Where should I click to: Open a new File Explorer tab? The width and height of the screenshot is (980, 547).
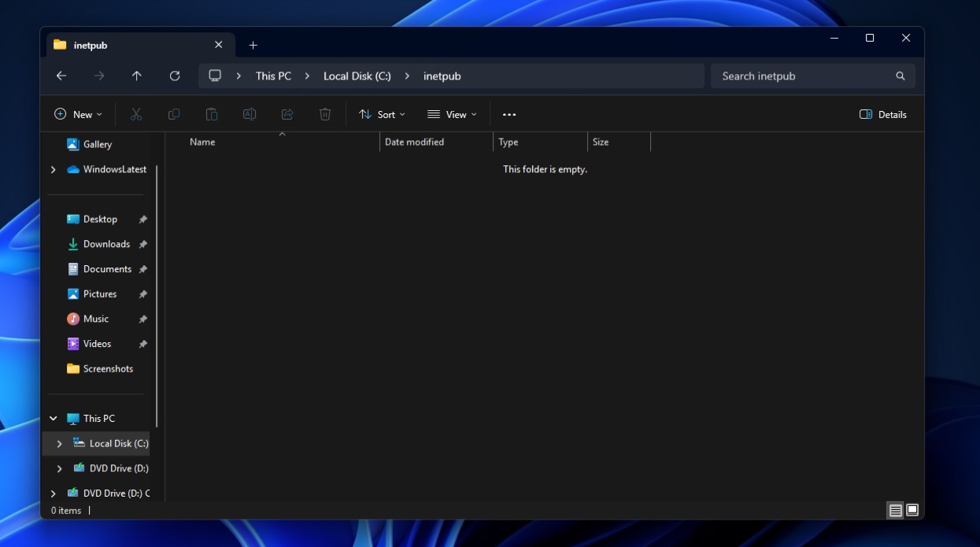tap(253, 45)
